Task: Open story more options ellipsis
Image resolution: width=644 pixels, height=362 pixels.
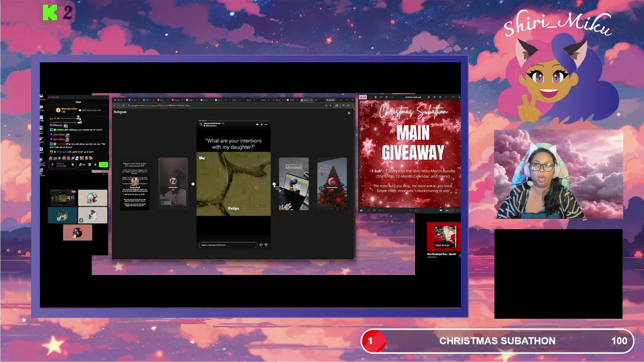Action: (266, 124)
